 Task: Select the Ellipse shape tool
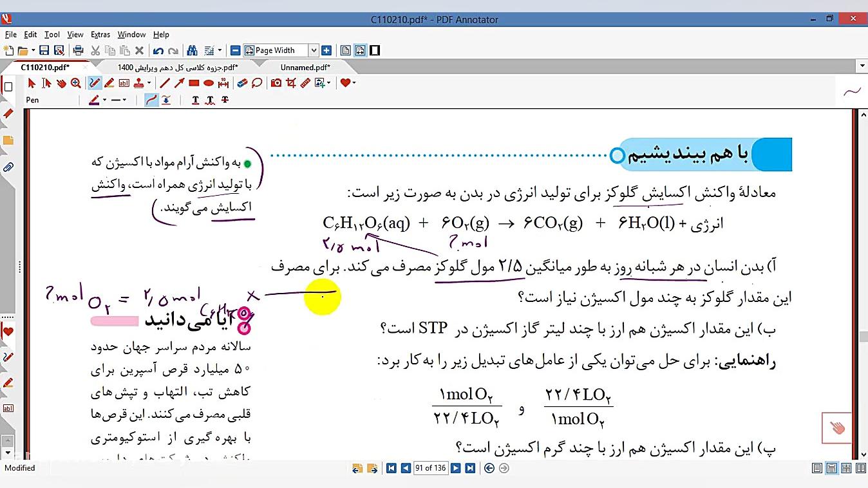coord(209,83)
